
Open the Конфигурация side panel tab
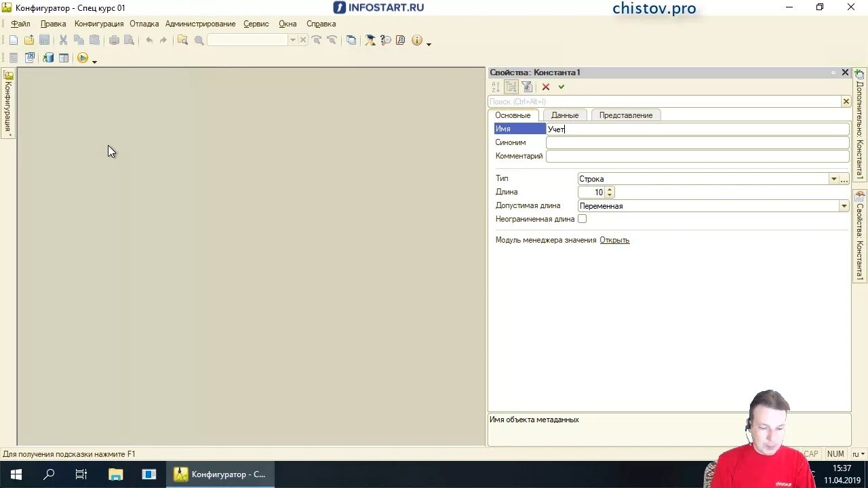[8, 104]
